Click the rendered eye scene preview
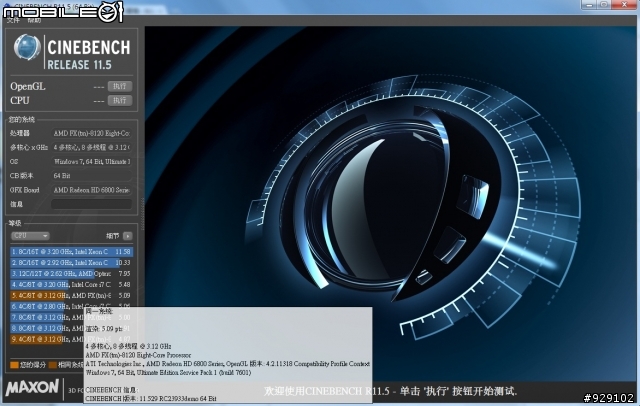The height and width of the screenshot is (406, 640). [391, 204]
